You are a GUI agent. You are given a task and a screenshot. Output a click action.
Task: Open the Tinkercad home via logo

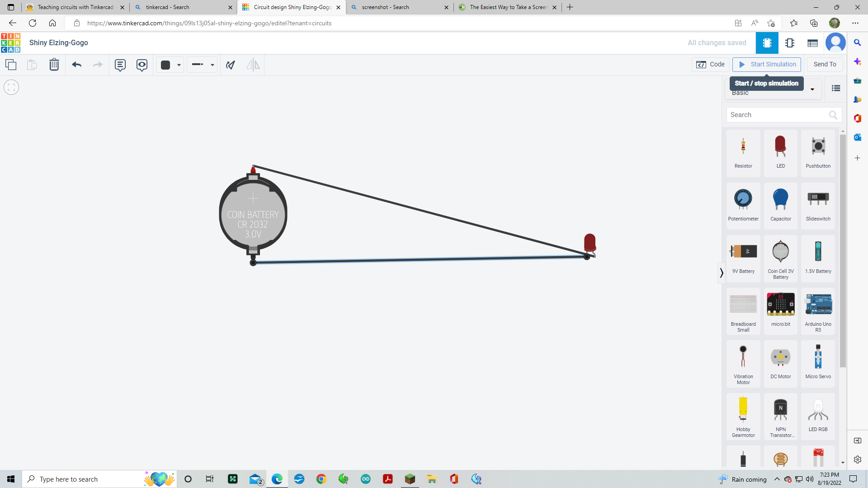click(x=11, y=42)
